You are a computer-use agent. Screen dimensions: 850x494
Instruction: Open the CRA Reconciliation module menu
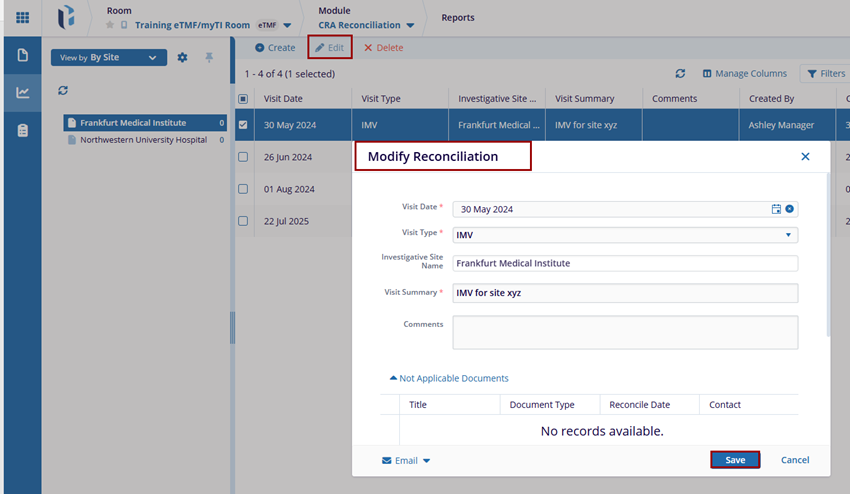(x=372, y=25)
